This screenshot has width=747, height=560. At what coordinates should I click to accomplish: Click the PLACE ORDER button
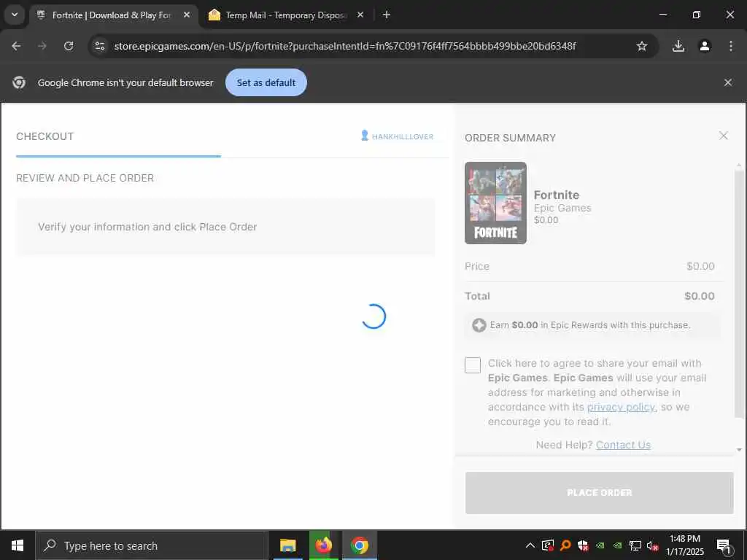(600, 493)
